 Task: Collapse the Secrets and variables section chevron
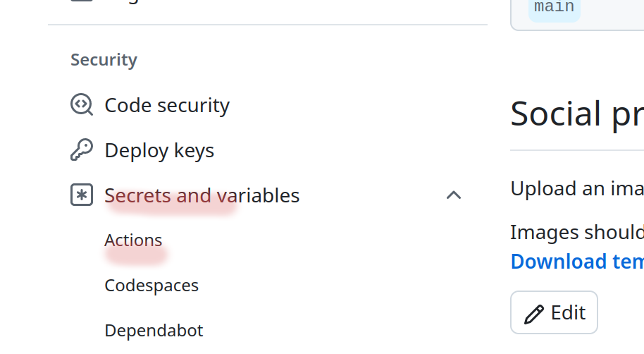point(454,195)
